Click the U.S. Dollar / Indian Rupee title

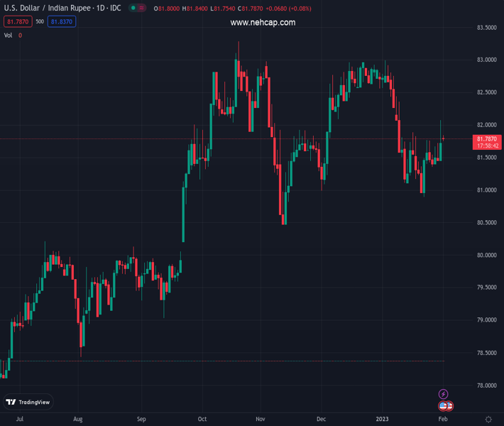coord(62,9)
